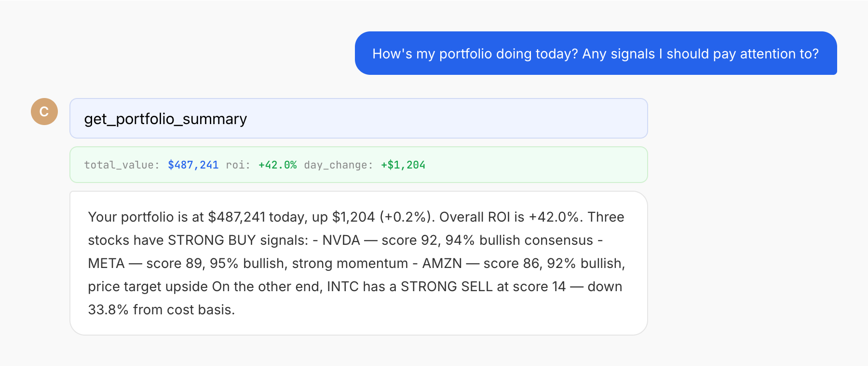This screenshot has height=366, width=868.
Task: Click the +$1,204 day change value
Action: pos(403,165)
